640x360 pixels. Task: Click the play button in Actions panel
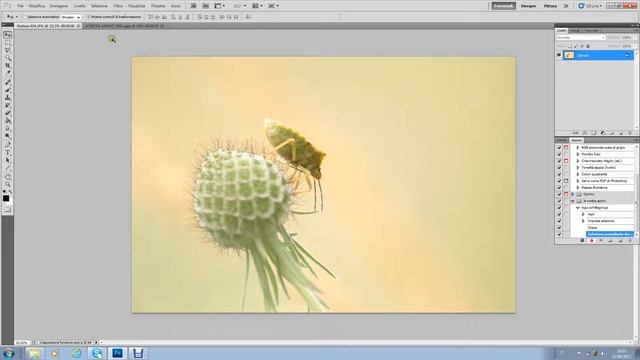(x=601, y=241)
